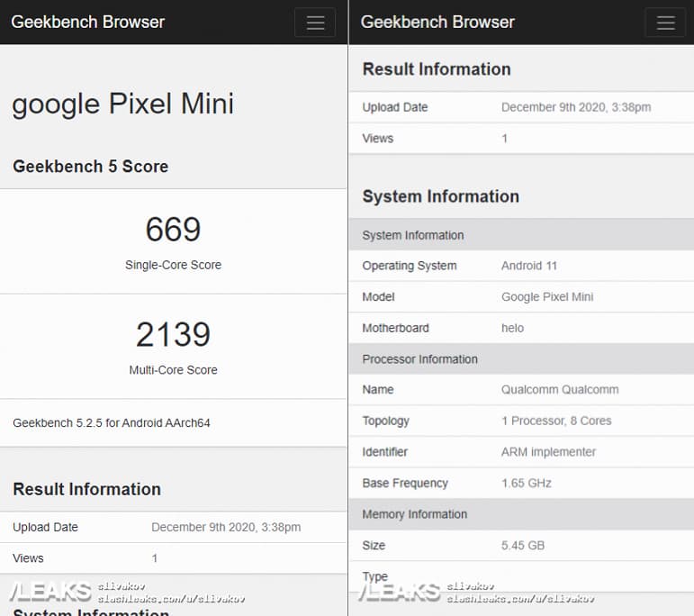Click the single-core score 669

coord(173,230)
